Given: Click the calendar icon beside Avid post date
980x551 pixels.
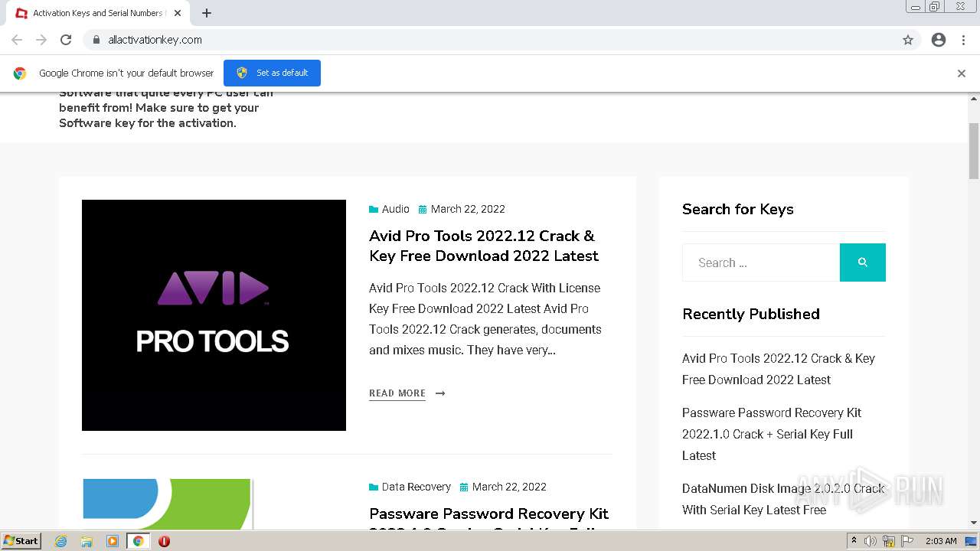Looking at the screenshot, I should [423, 209].
